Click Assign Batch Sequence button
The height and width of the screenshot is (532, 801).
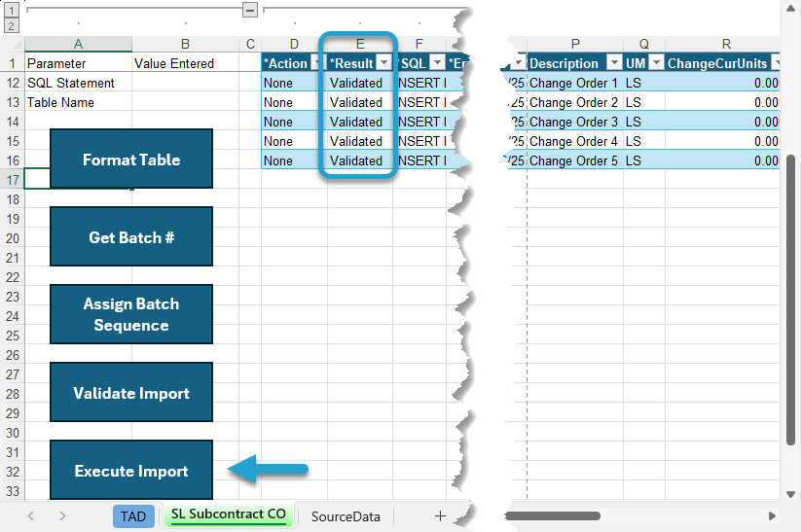point(131,314)
